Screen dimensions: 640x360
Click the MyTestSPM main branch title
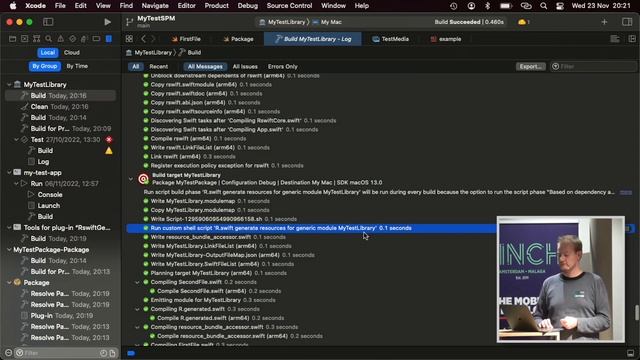(x=156, y=22)
